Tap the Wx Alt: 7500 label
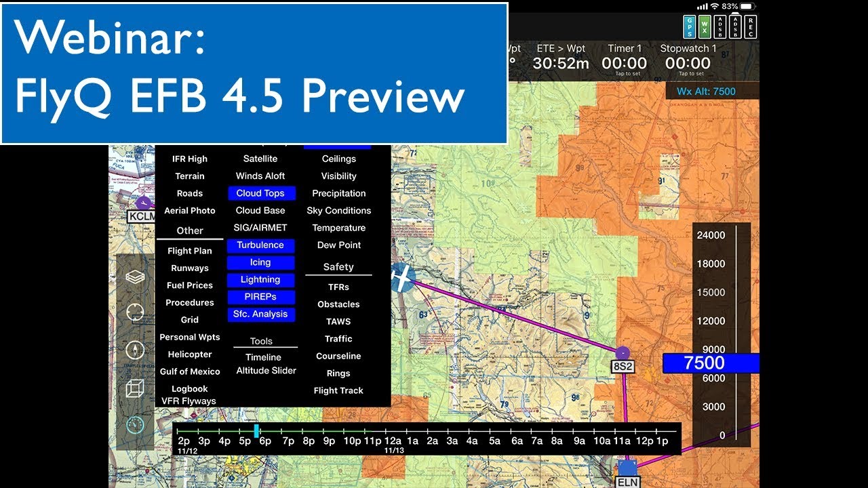Image resolution: width=868 pixels, height=488 pixels. pyautogui.click(x=706, y=91)
